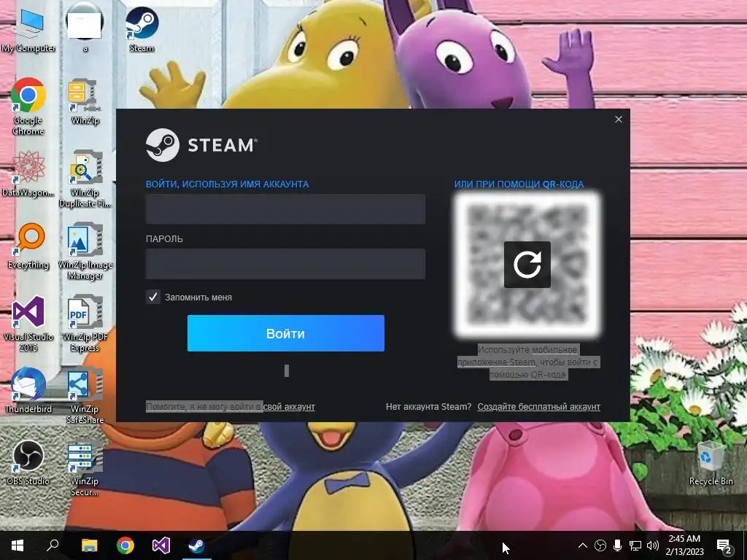Screen dimensions: 747x560
Task: Select Visual Studio 2015 desktop shortcut
Action: [28, 324]
